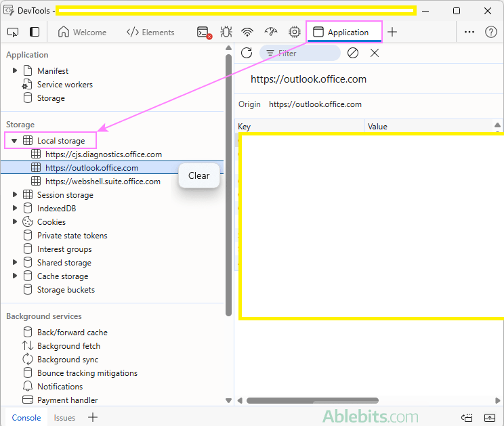Add another tool with the plus button

tap(392, 32)
